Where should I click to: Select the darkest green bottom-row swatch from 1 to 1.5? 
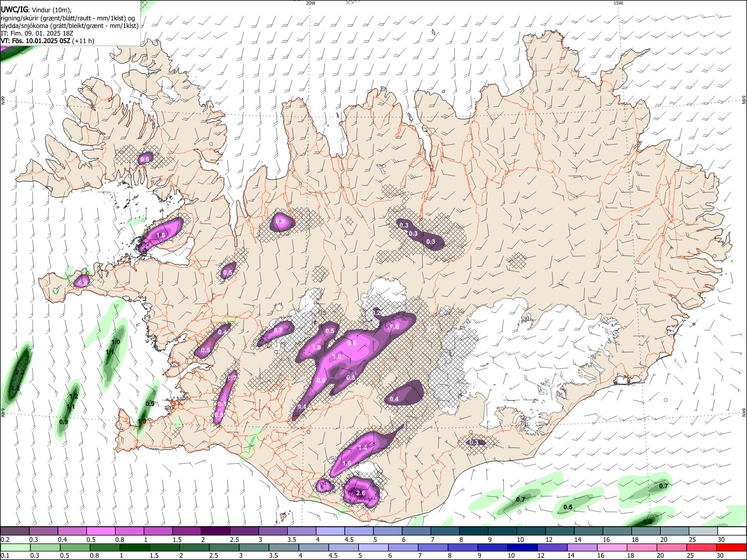[134, 548]
